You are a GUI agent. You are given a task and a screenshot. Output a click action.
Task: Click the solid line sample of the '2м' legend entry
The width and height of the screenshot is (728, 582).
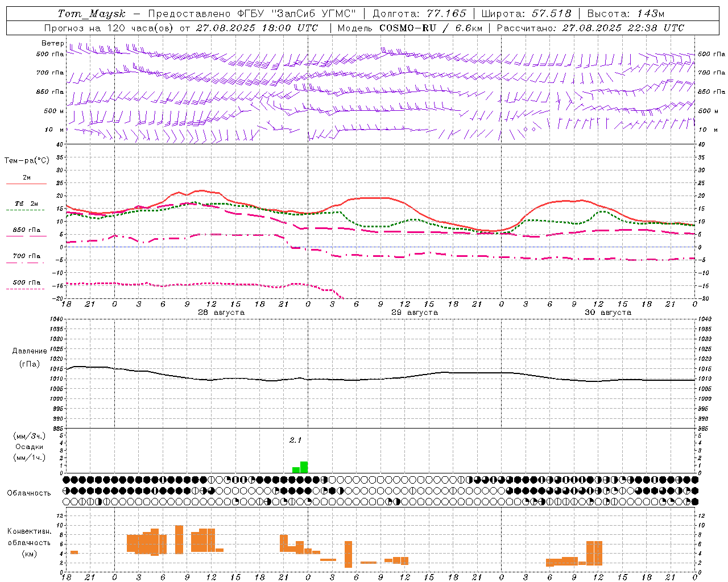[x=26, y=184]
